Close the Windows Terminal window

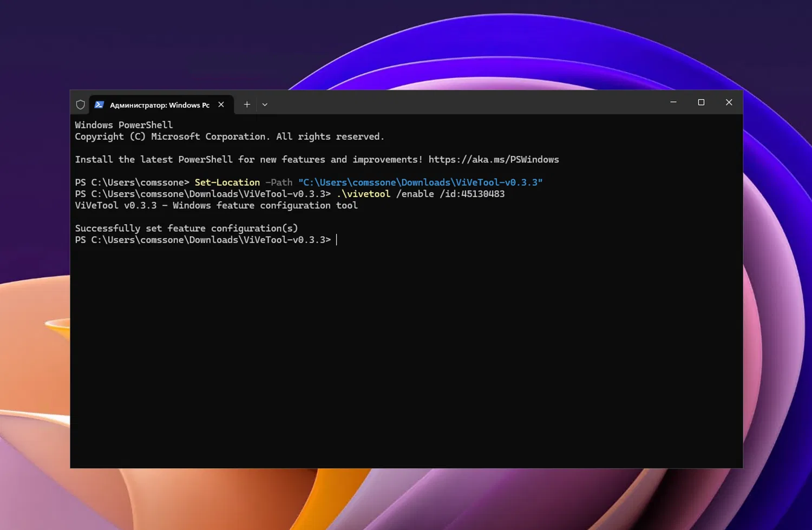(729, 102)
